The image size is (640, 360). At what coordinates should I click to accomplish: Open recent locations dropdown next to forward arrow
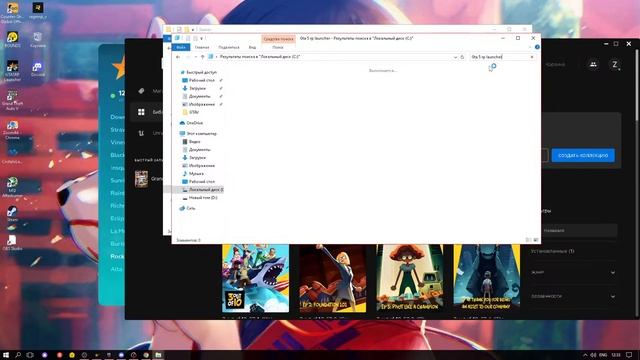[195, 57]
